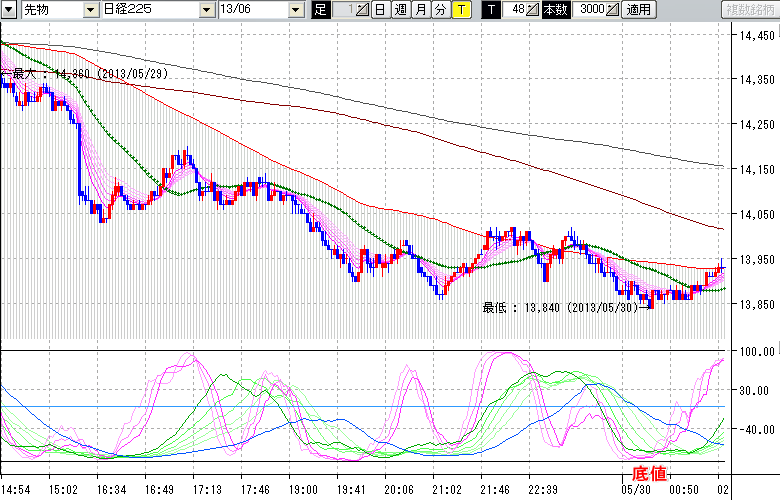Click the 複数銘柄 multiple symbols button
780x500 pixels.
pyautogui.click(x=750, y=10)
